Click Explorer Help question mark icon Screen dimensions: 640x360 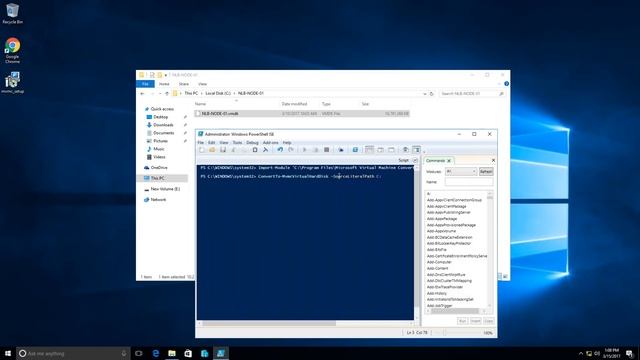(x=506, y=84)
